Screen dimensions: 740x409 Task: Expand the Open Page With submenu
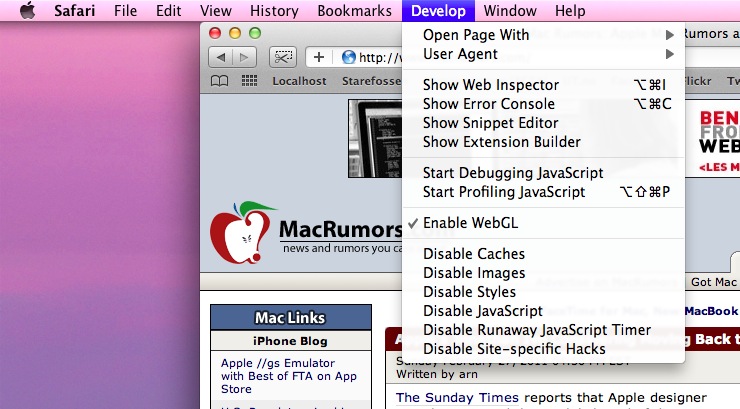pos(543,35)
